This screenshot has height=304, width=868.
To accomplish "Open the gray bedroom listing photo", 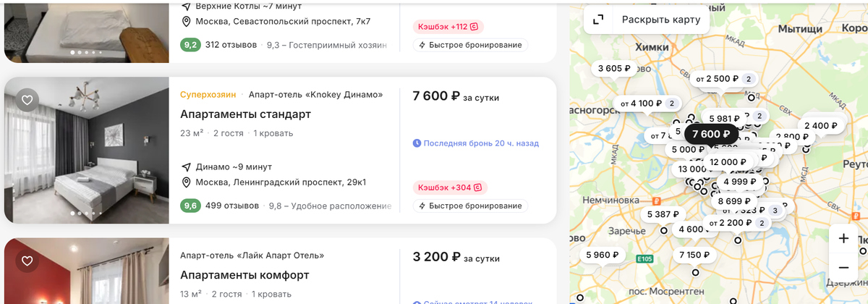I will coord(86,150).
